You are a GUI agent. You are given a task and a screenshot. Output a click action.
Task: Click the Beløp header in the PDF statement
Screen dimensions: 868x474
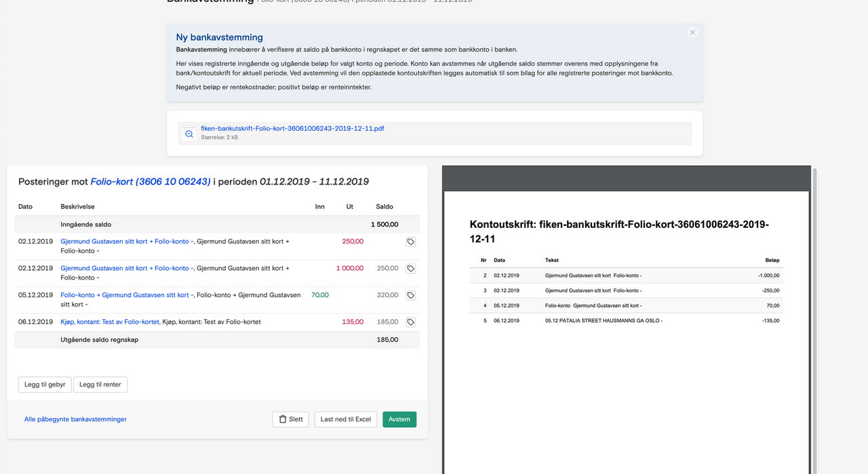[x=773, y=260]
